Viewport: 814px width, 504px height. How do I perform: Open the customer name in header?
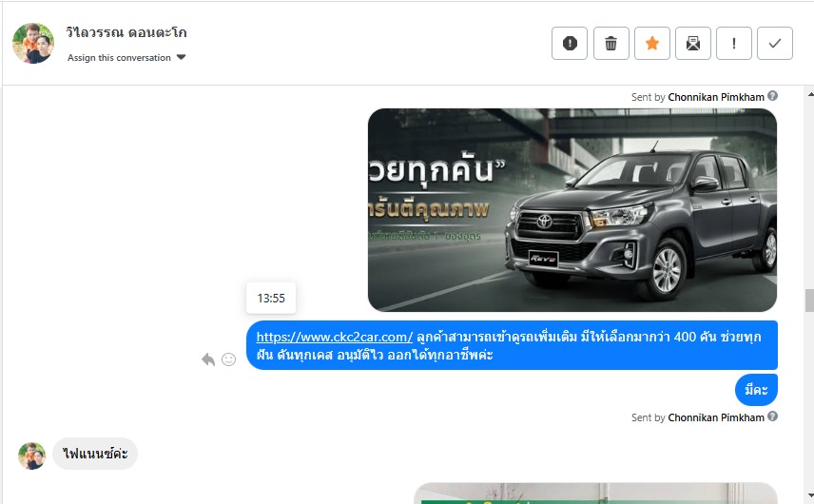pyautogui.click(x=126, y=32)
